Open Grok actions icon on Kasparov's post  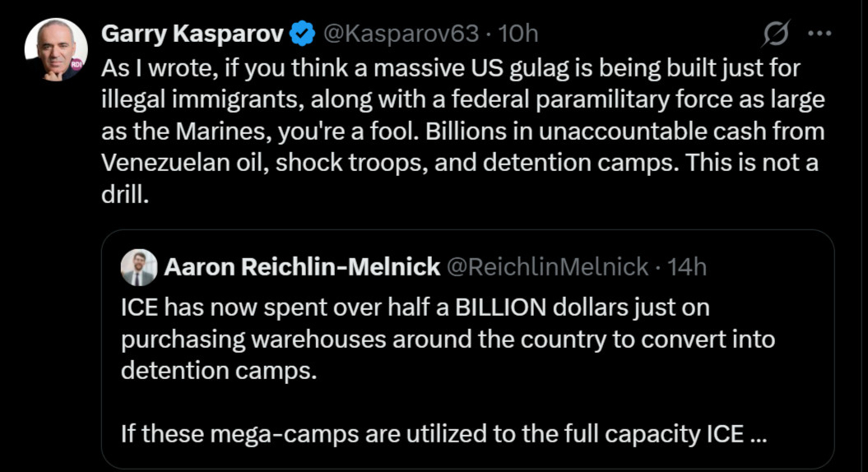776,34
